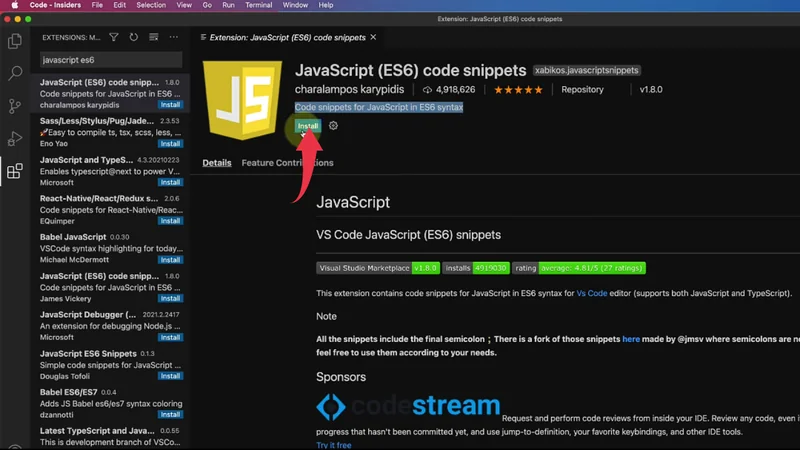
Task: Click the filter extensions funnel icon
Action: coord(113,37)
